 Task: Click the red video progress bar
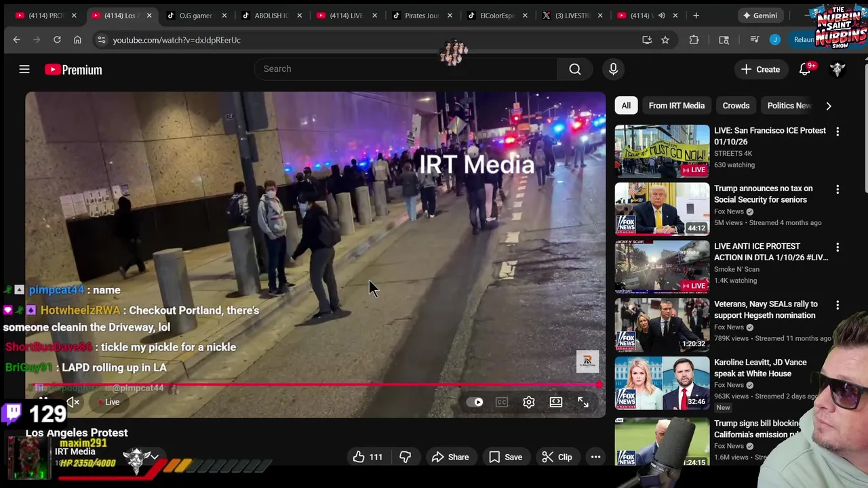315,385
